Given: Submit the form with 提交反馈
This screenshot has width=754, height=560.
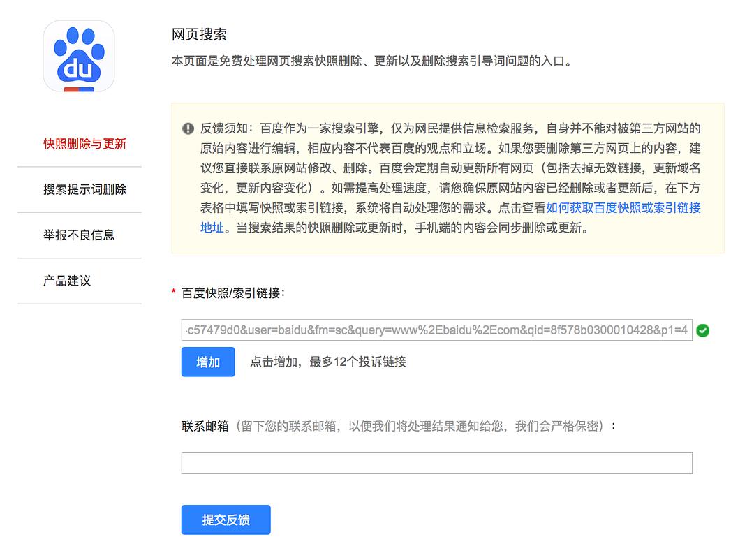Looking at the screenshot, I should tap(226, 520).
